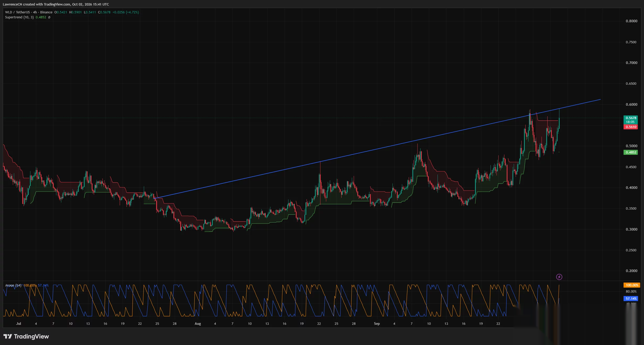Select the blue ascending trendline
The width and height of the screenshot is (644, 345).
click(x=377, y=149)
